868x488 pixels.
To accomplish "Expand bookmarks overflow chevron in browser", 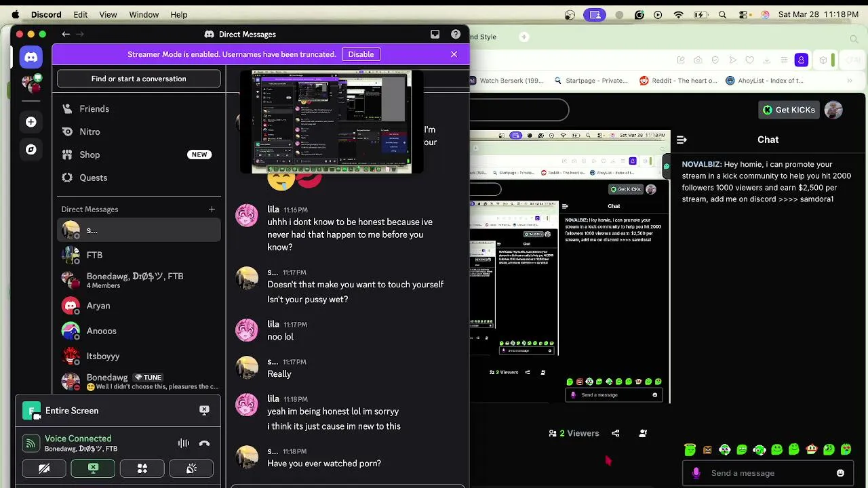I will [x=850, y=80].
